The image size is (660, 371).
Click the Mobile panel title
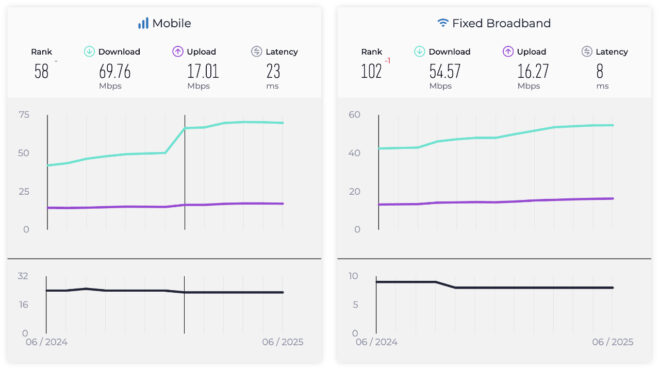point(171,23)
